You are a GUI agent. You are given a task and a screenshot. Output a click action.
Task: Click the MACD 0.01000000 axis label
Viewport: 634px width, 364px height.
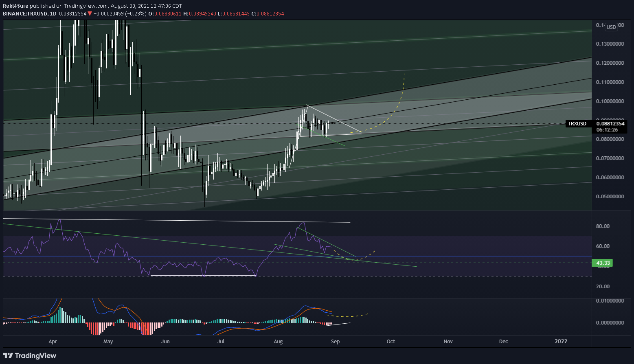click(x=610, y=300)
